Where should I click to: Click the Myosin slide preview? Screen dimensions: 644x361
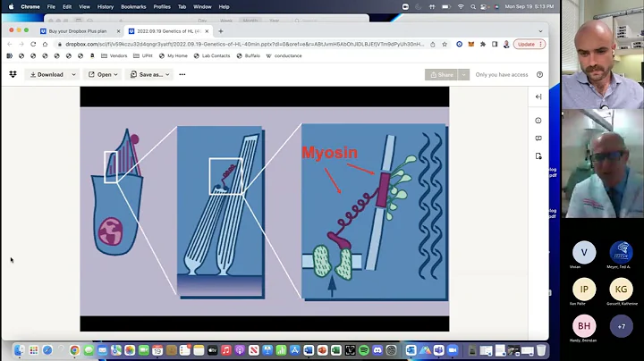265,209
